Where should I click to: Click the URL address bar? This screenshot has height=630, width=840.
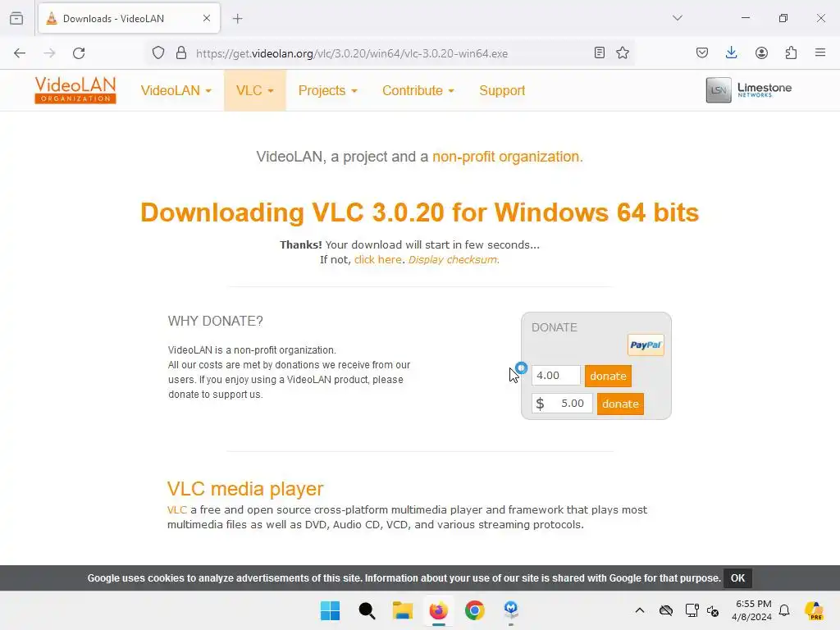click(390, 53)
